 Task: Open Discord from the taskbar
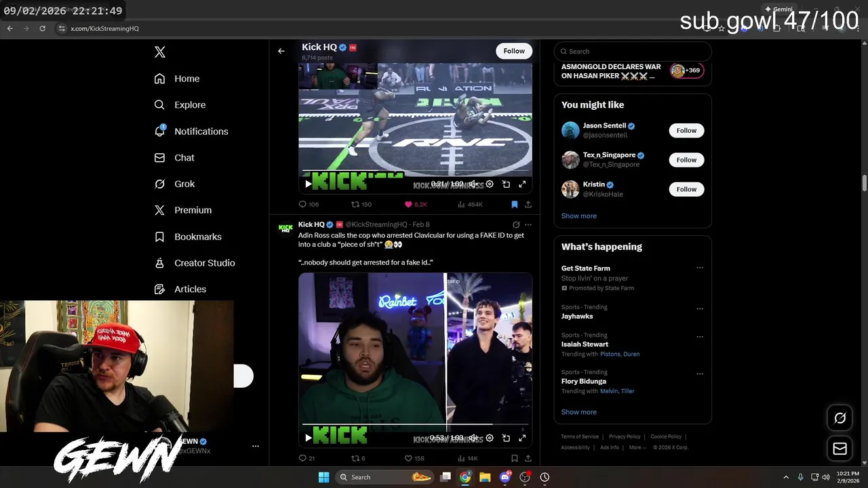click(x=505, y=477)
